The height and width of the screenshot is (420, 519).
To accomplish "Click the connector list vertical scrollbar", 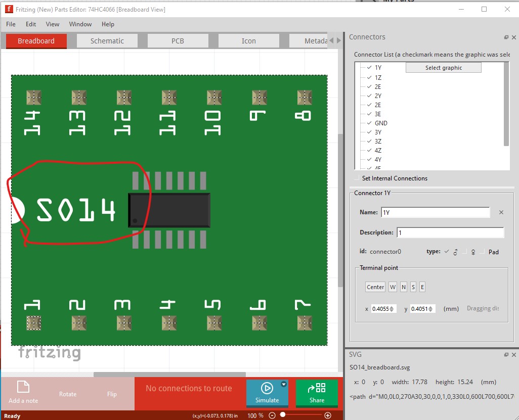I will [x=506, y=104].
